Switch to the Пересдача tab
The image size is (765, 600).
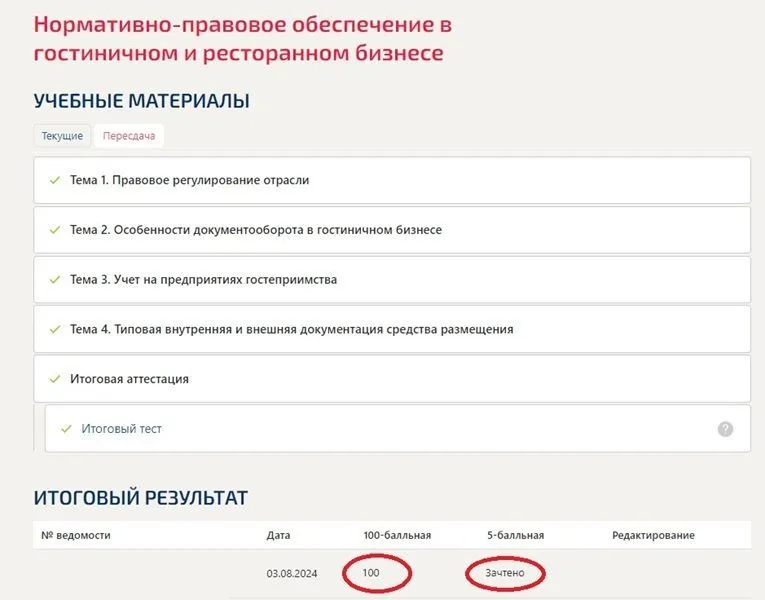click(x=129, y=136)
